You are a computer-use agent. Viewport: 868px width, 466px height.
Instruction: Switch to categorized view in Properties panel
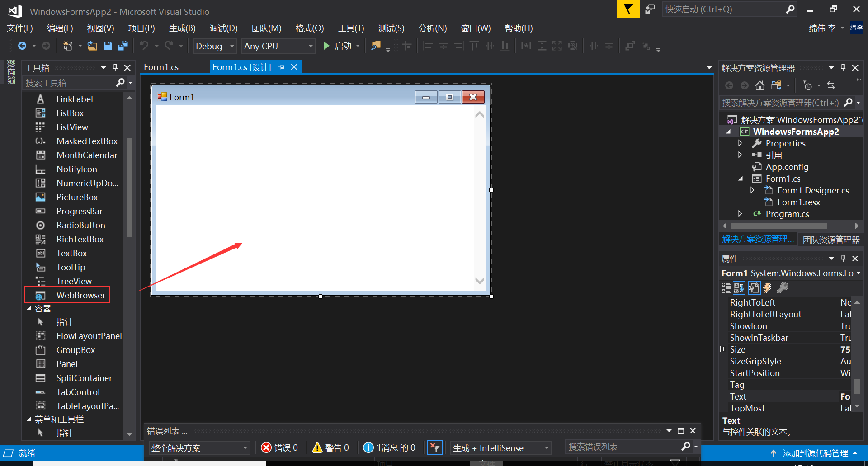tap(726, 288)
